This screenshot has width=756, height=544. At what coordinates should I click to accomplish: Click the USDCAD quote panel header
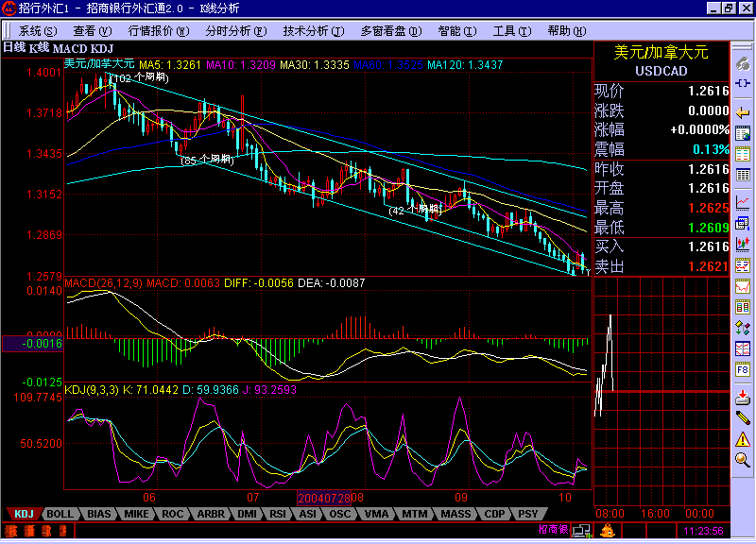click(x=661, y=72)
